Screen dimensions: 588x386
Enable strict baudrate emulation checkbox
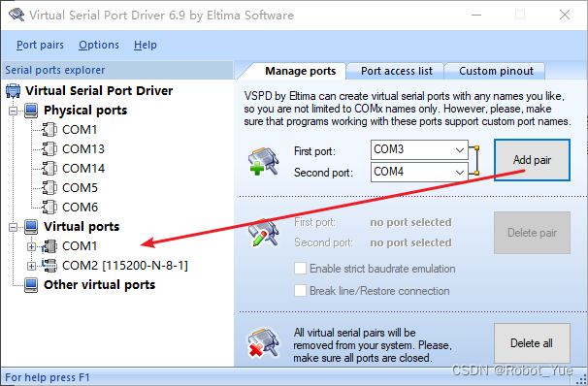300,269
